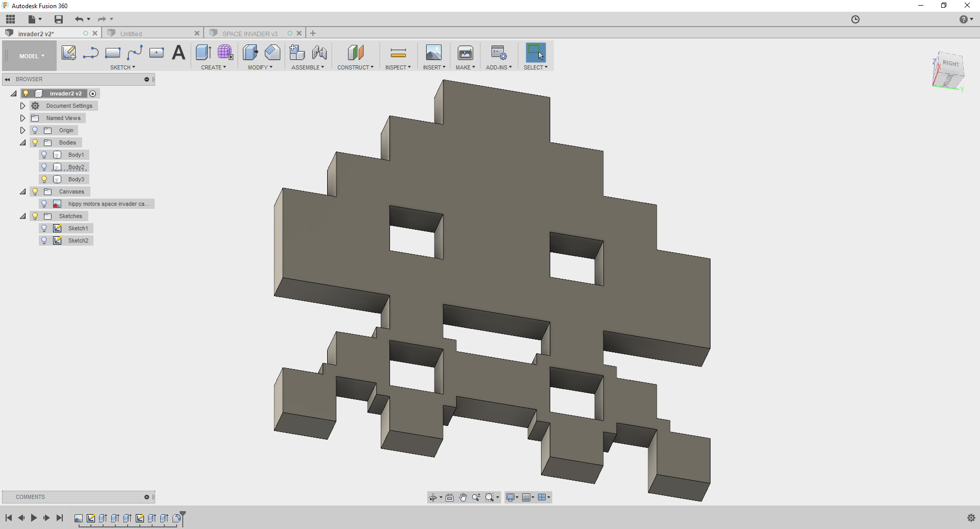
Task: Click the Job Status clock icon
Action: click(x=855, y=19)
